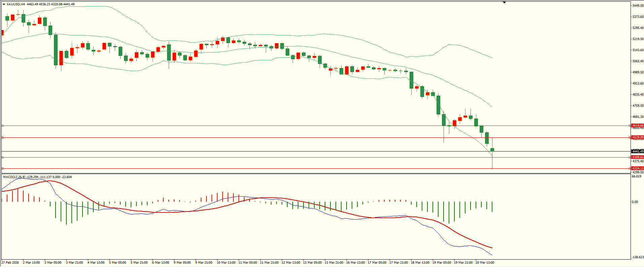Click the divider between chart and MACD panel
Viewport: 644px width, 267px height.
[x=315, y=173]
